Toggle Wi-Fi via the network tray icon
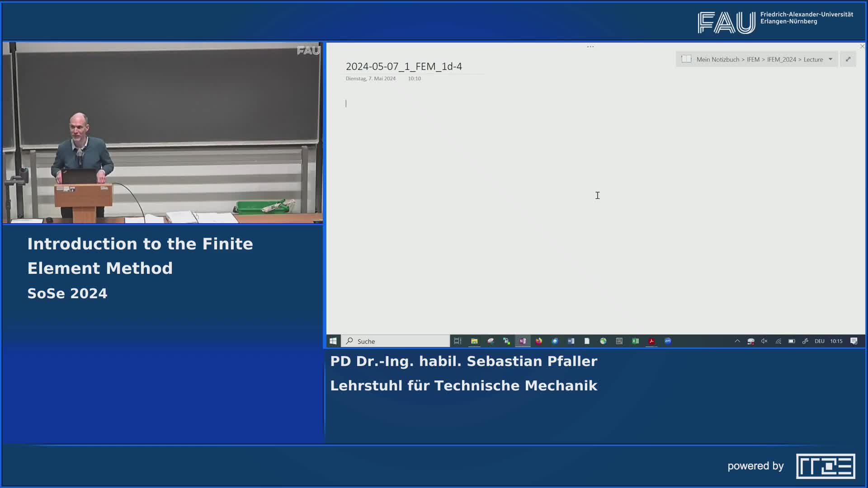Viewport: 868px width, 488px height. 778,341
